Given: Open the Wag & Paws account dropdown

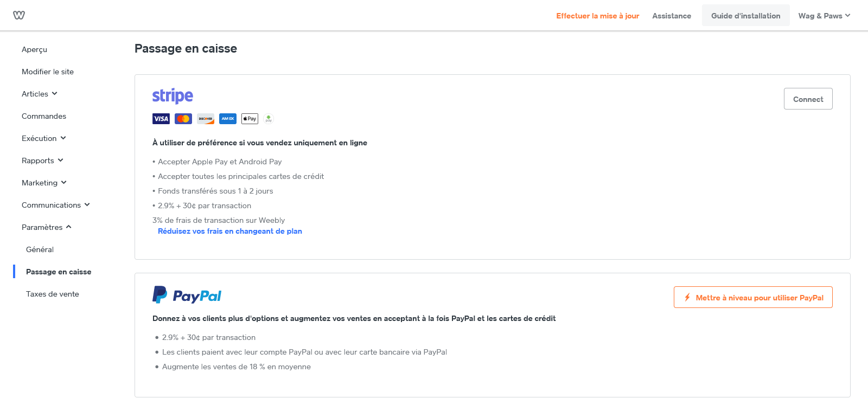Looking at the screenshot, I should click(824, 16).
